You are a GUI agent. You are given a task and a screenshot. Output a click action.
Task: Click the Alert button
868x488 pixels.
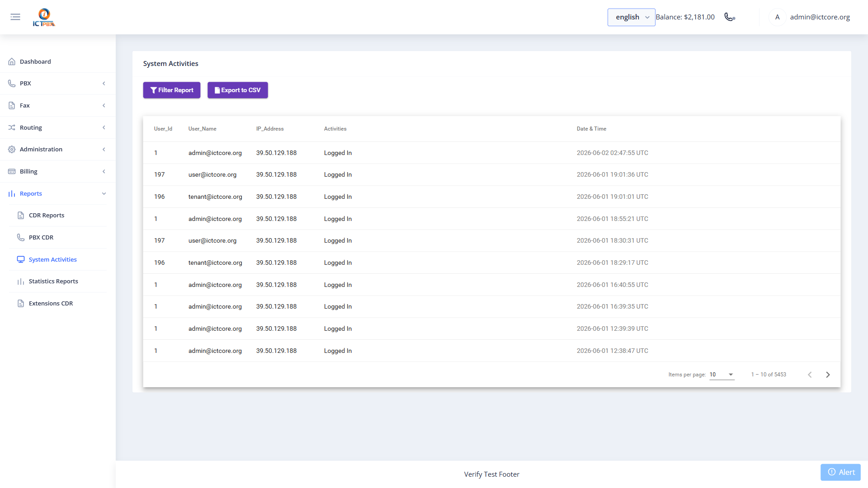[x=840, y=472]
